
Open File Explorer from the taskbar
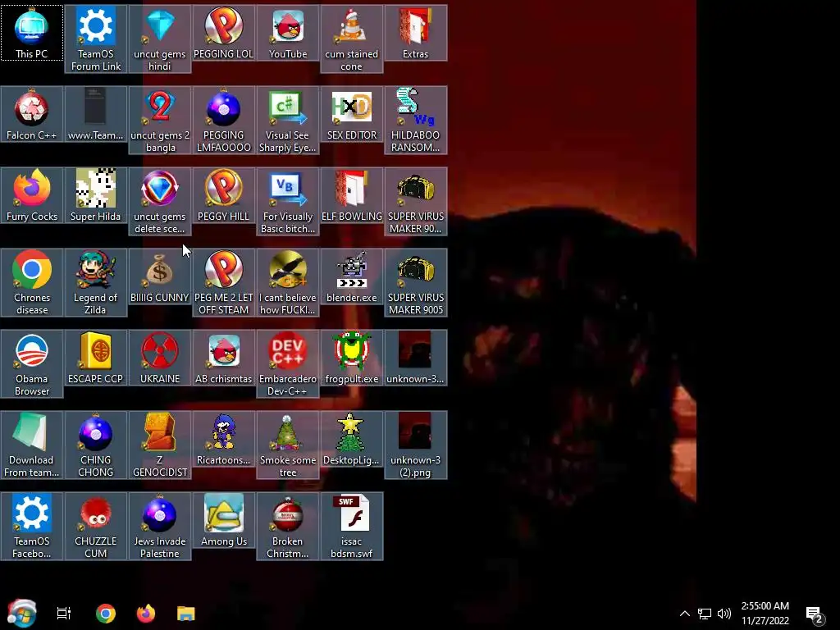186,614
